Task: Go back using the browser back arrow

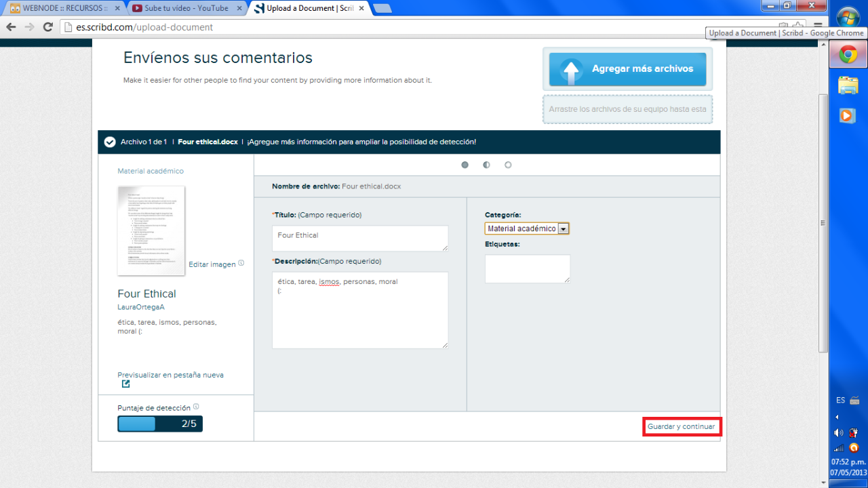Action: point(11,27)
